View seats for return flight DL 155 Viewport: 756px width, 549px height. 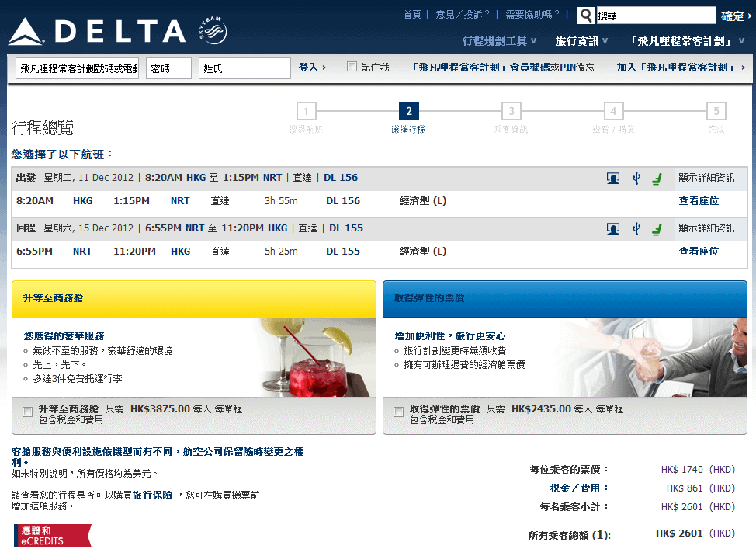(699, 252)
